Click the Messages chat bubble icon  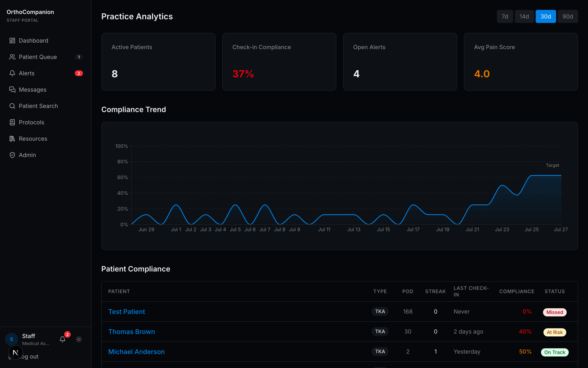12,90
